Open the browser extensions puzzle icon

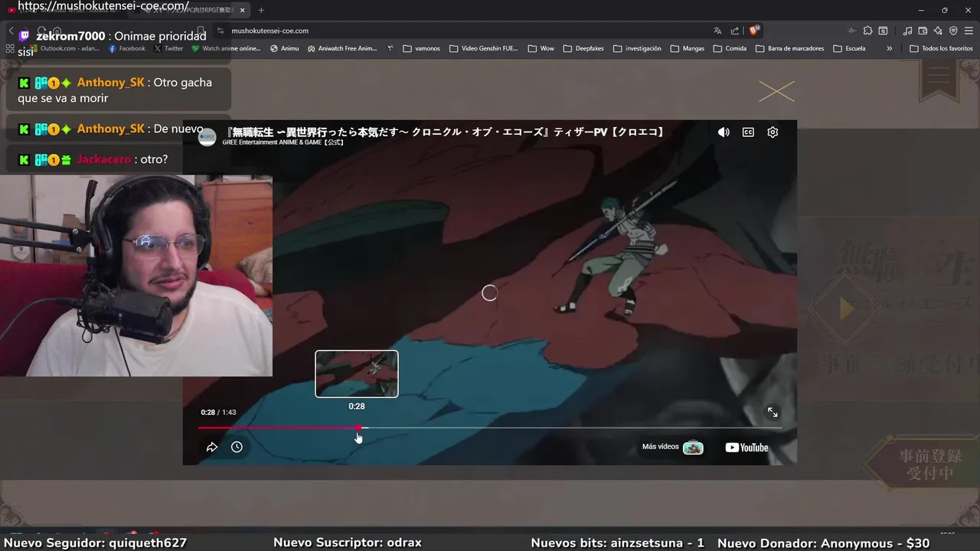click(x=867, y=31)
